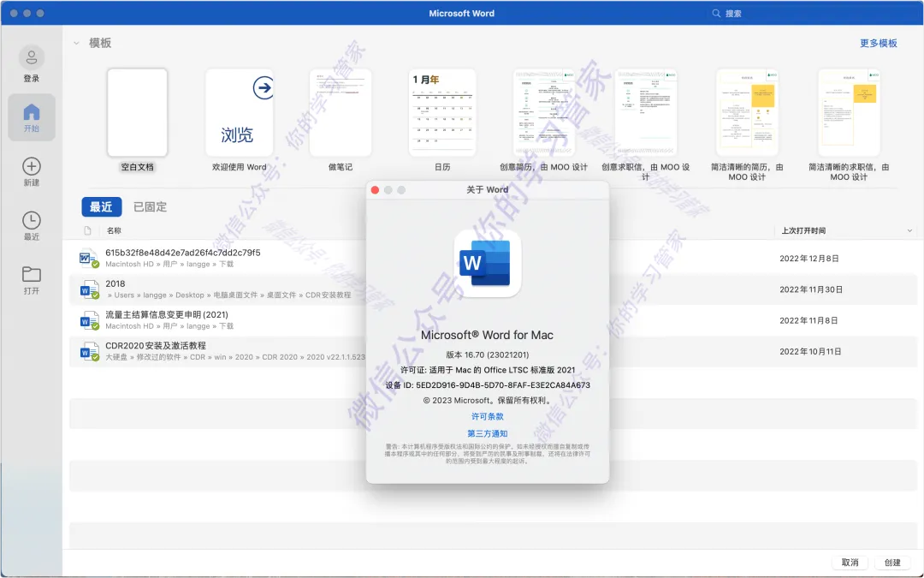
Task: Click the date 2022年12月8日
Action: 809,259
